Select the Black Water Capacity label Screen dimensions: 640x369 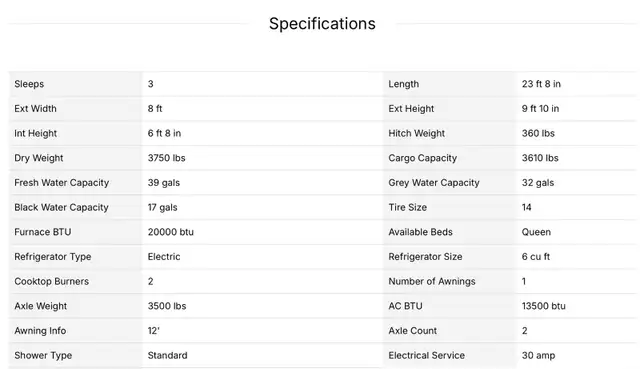click(62, 208)
